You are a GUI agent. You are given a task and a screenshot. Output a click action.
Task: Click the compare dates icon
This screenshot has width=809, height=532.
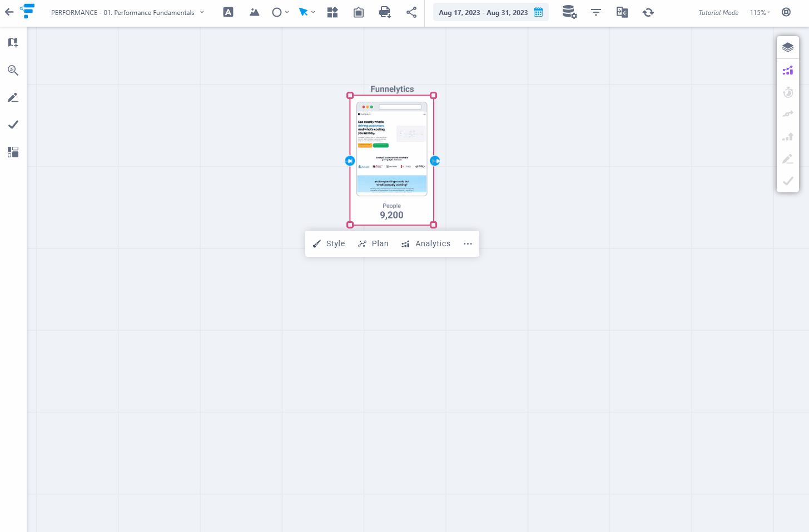622,12
